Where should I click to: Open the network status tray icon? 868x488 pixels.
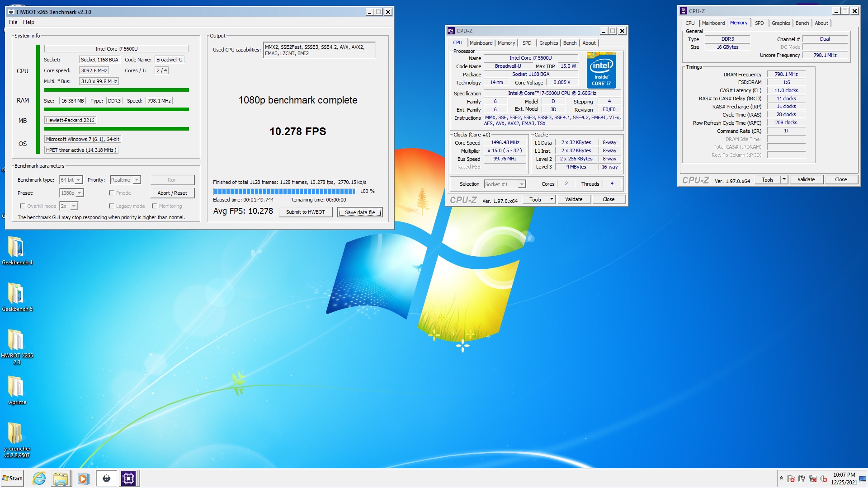pyautogui.click(x=813, y=479)
